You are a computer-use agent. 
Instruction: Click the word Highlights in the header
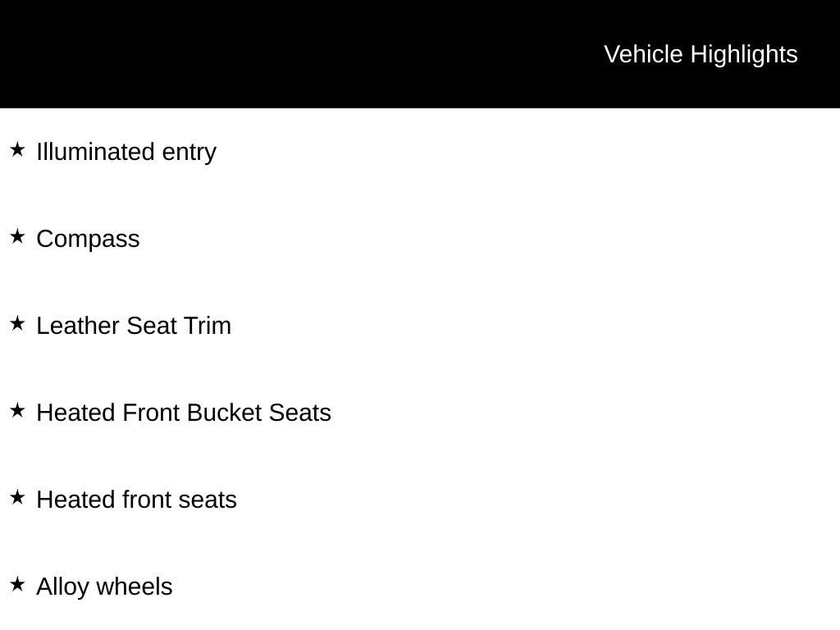744,54
